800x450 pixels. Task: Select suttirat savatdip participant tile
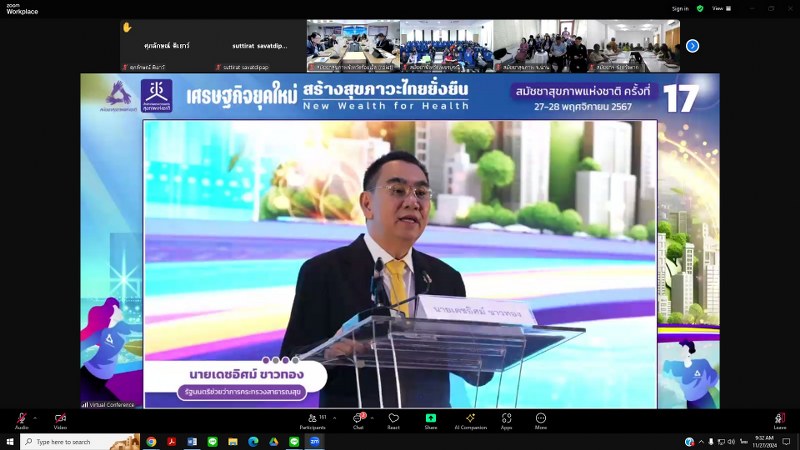[260, 46]
